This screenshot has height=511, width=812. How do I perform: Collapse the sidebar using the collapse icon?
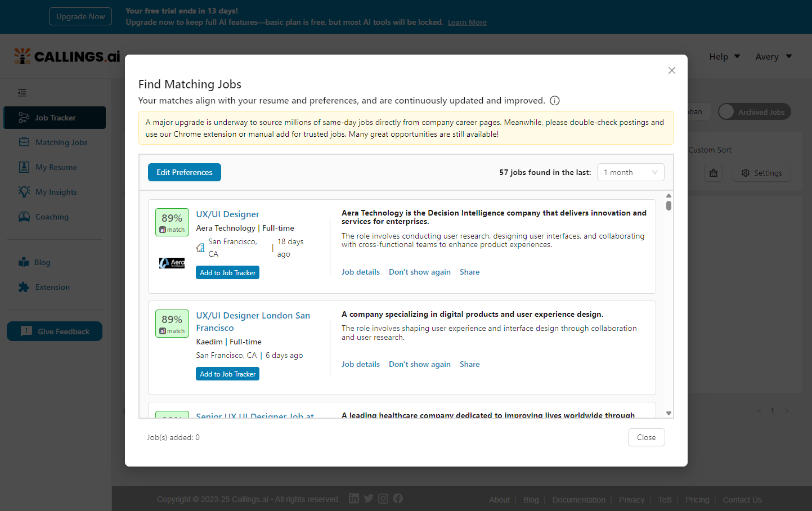tap(22, 92)
